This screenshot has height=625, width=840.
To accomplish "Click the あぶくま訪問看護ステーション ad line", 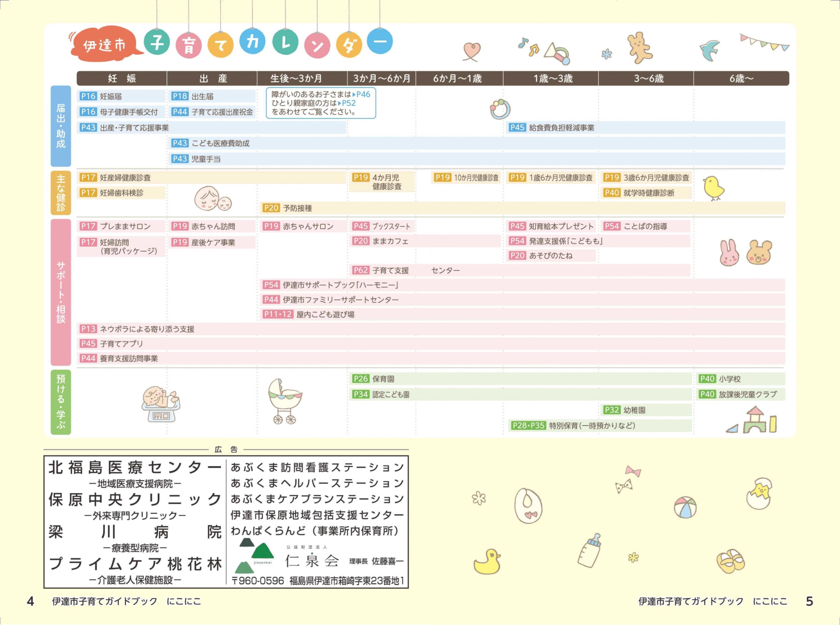I will [x=317, y=467].
